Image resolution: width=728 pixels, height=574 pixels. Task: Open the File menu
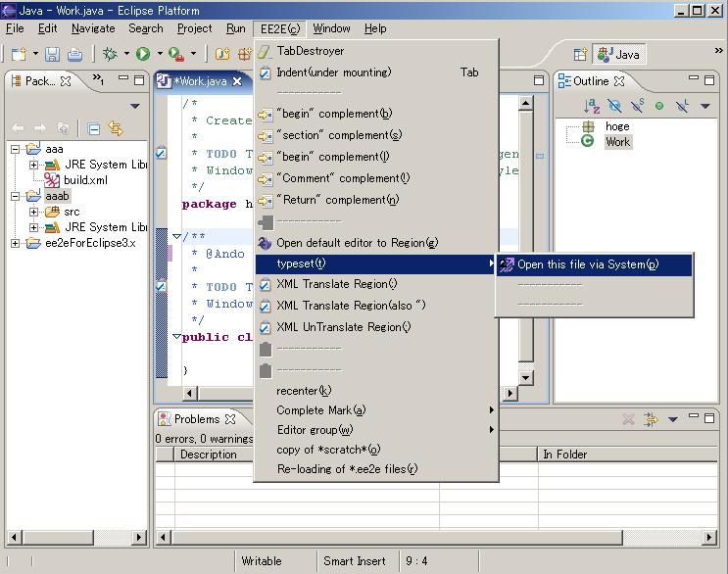(x=15, y=28)
